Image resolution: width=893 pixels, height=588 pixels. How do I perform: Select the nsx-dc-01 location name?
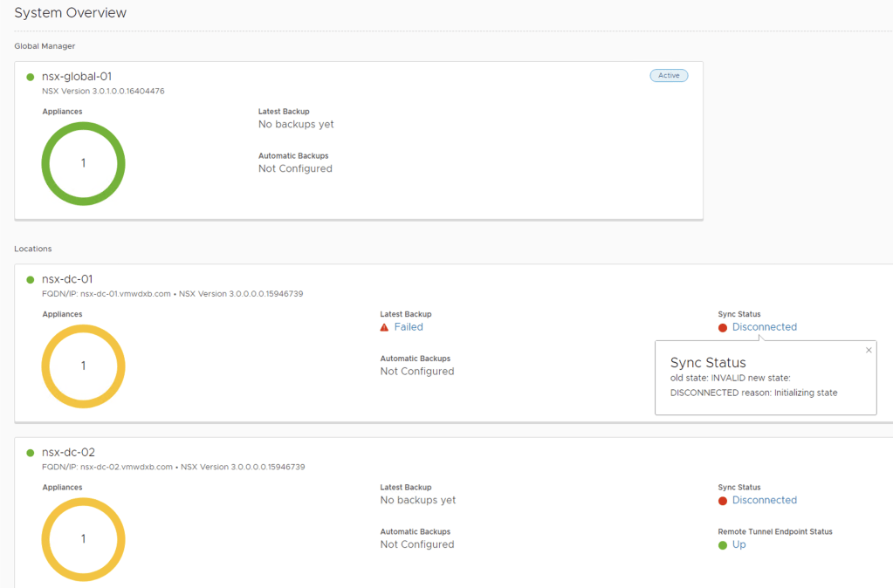(x=67, y=279)
